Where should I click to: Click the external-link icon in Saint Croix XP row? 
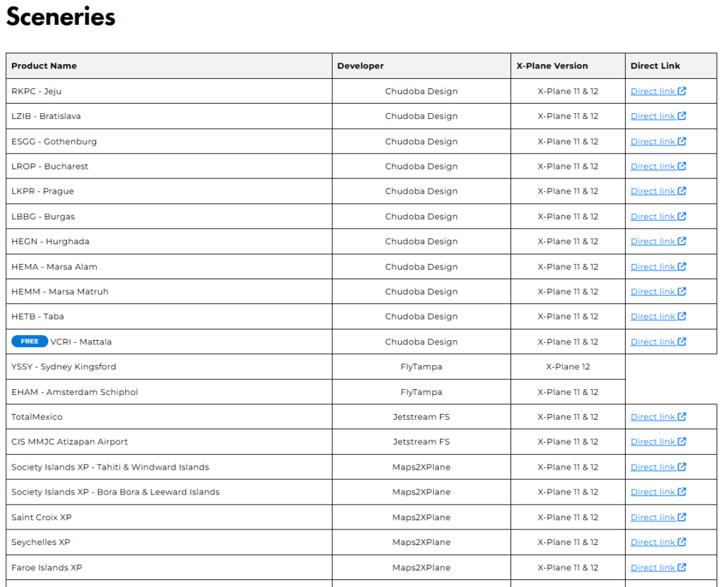point(682,517)
